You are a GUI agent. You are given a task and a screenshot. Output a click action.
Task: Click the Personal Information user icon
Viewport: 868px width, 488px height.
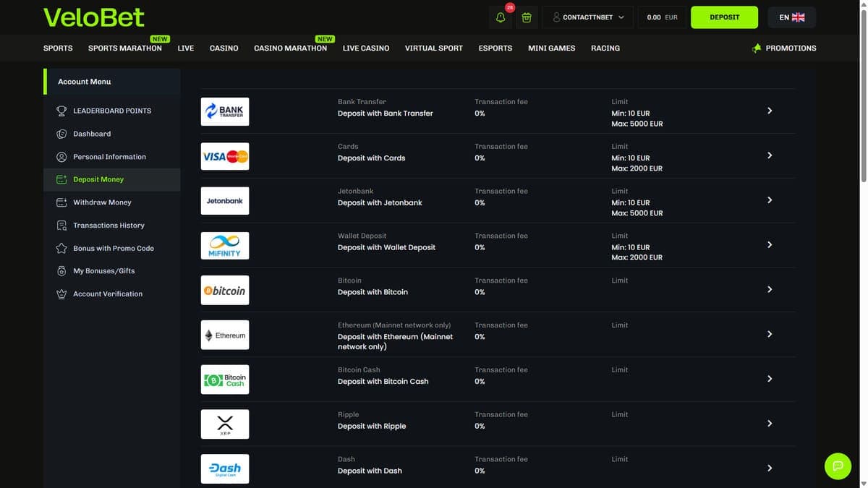(x=61, y=157)
